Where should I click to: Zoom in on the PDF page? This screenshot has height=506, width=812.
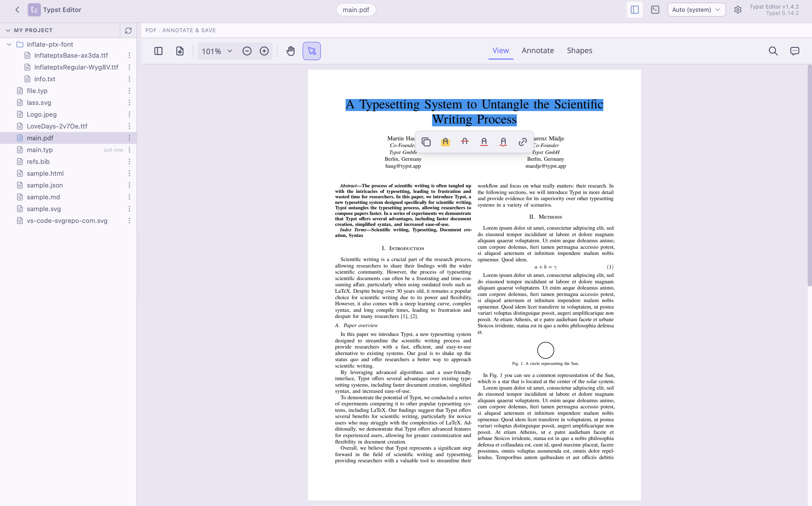pos(264,51)
